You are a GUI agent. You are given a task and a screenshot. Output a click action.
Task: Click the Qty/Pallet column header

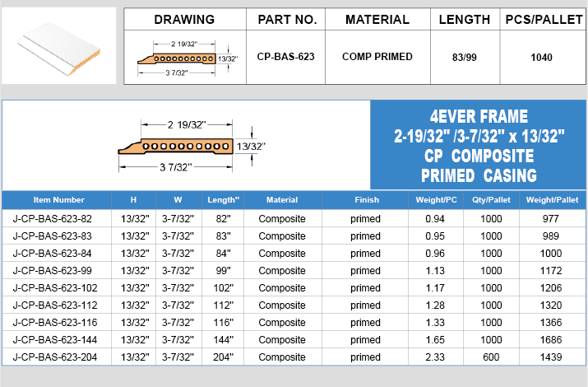click(491, 200)
